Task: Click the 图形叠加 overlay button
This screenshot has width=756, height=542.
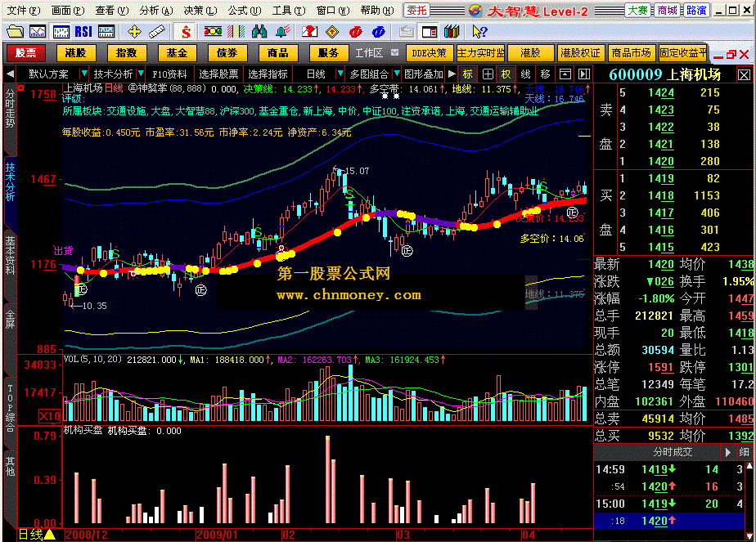Action: (x=423, y=74)
